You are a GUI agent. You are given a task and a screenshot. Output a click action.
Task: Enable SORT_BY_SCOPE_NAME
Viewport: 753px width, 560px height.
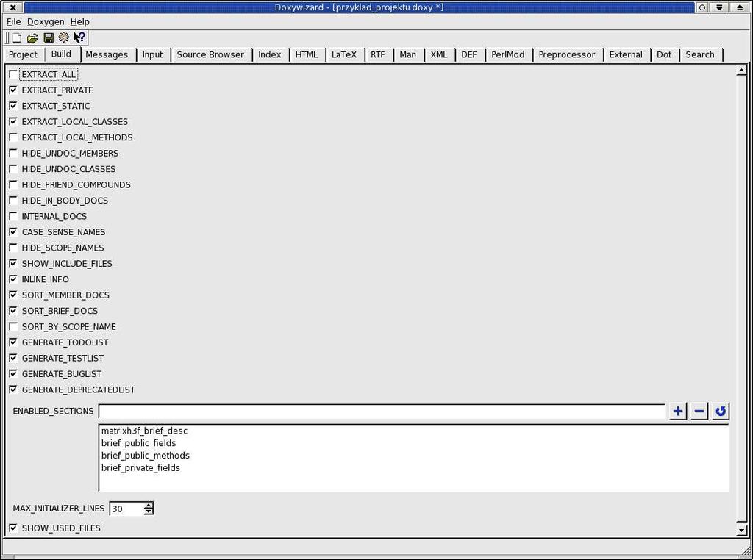(x=13, y=326)
